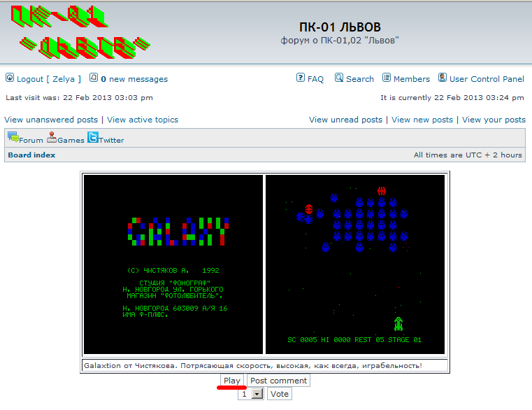Log out via Logout [ Zelya ] link
The image size is (532, 410).
pyautogui.click(x=49, y=79)
